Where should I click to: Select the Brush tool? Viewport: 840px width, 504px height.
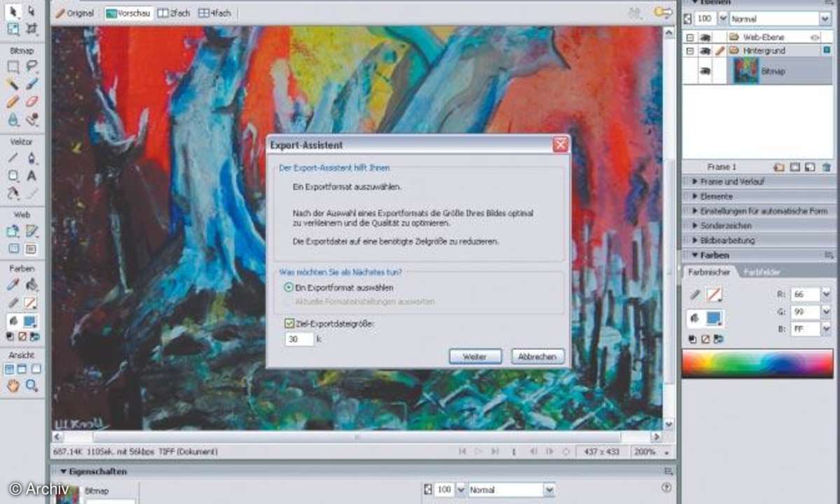point(32,84)
